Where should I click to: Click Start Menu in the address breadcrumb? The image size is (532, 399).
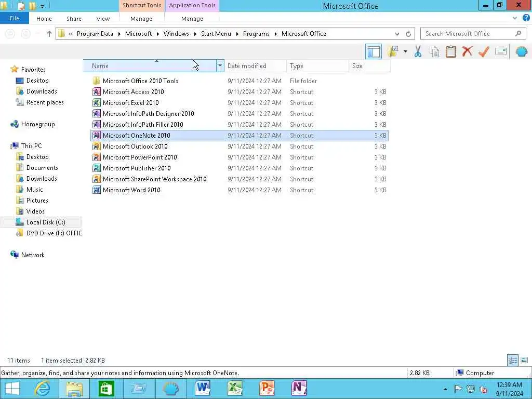tap(216, 34)
